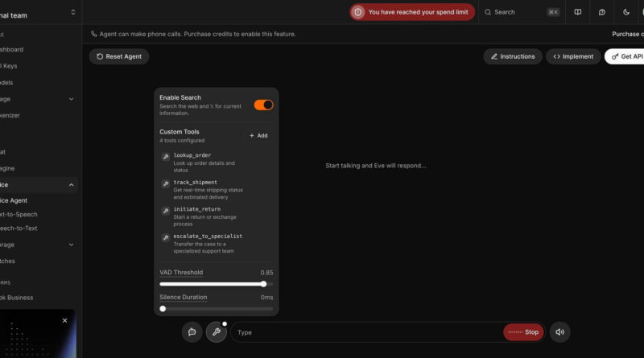644x358 pixels.
Task: Select Text-to-Speech in the sidebar
Action: point(19,214)
